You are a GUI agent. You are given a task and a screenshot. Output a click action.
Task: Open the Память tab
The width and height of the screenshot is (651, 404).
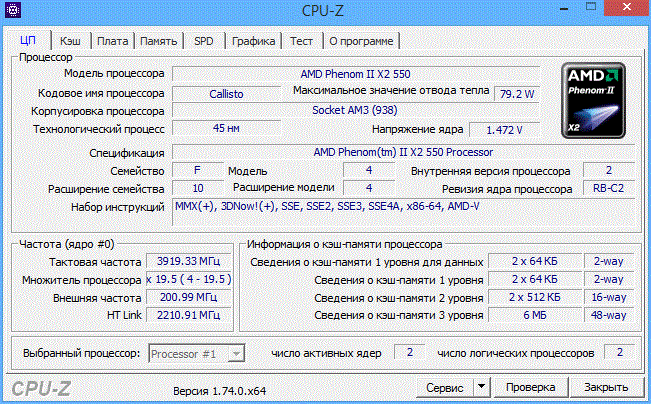[159, 41]
